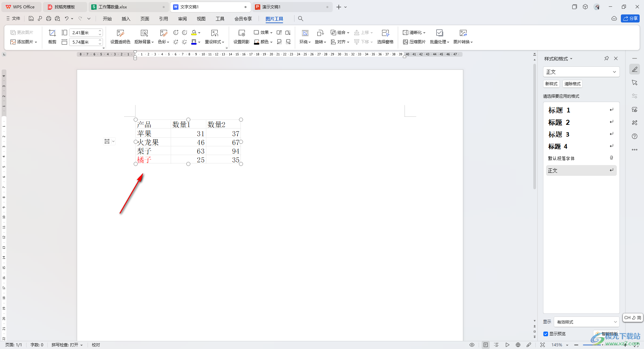Click the print icon in quick toolbar

(x=49, y=19)
